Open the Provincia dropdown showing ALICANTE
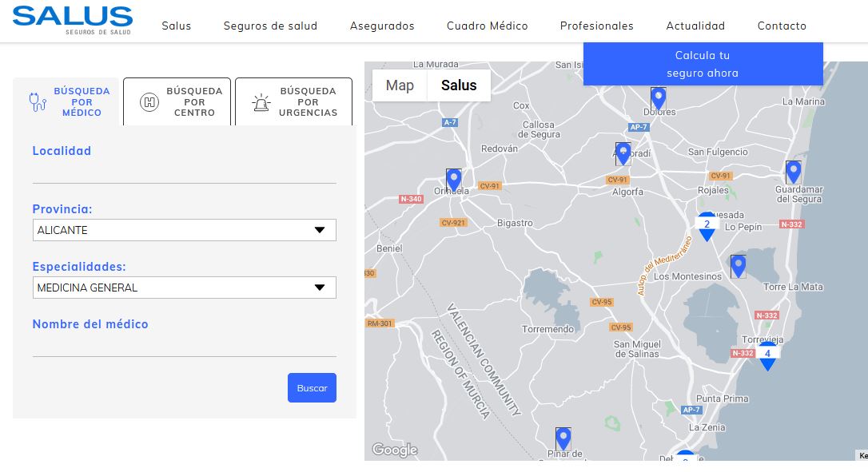Screen dimensions: 868x472 [x=184, y=230]
